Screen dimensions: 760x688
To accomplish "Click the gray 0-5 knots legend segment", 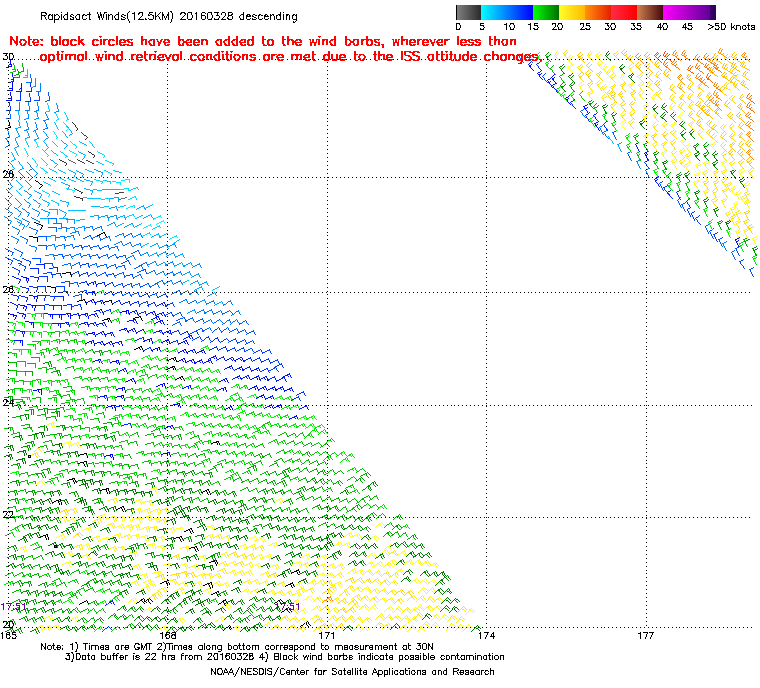I will point(468,12).
